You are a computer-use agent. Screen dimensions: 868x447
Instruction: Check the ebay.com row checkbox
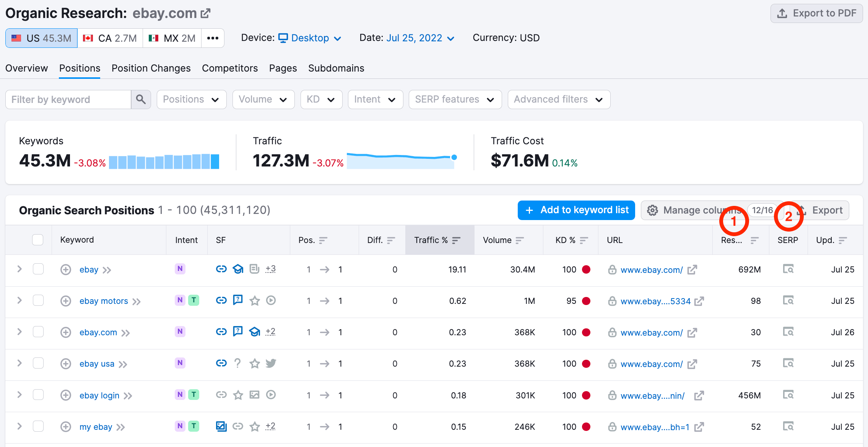point(38,332)
